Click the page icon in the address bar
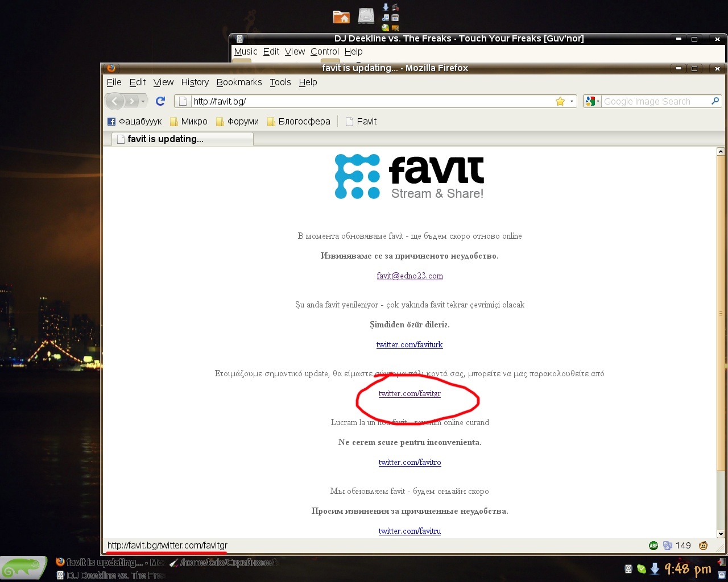 (x=183, y=101)
